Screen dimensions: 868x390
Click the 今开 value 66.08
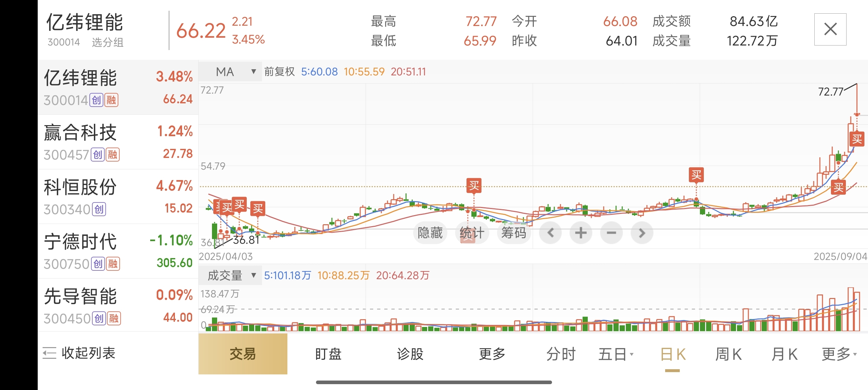click(620, 21)
